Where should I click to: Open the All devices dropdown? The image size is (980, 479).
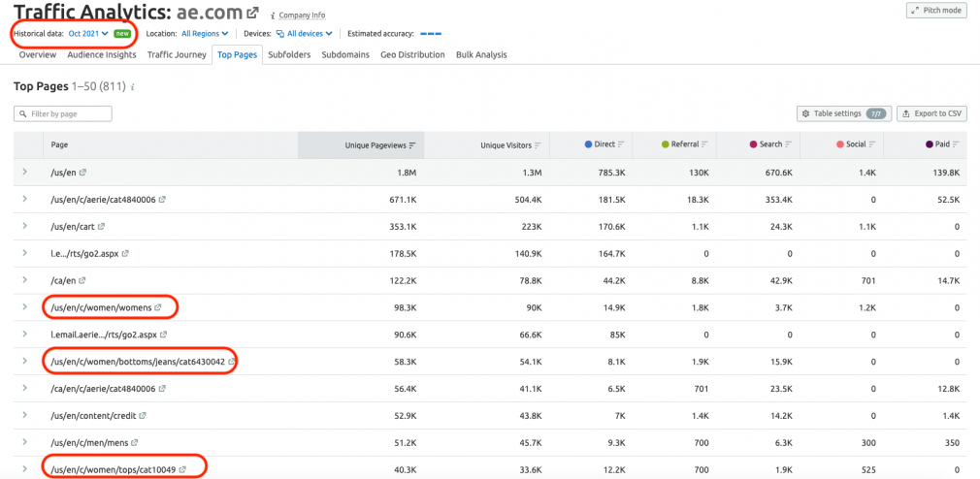coord(305,34)
